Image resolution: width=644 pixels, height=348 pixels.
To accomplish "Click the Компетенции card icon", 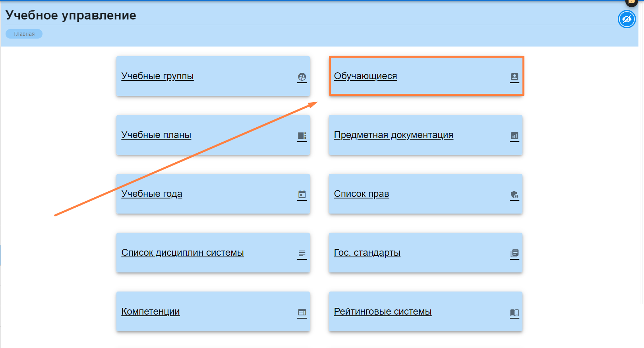I will point(302,312).
